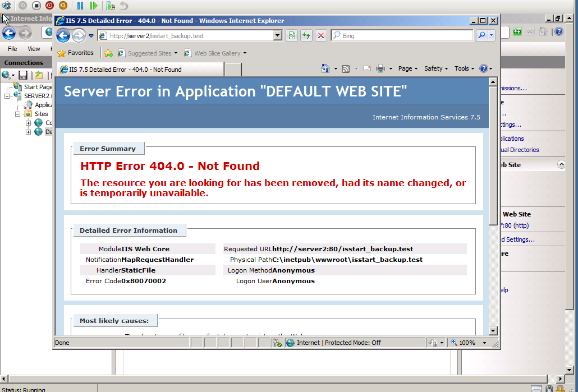Viewport: 578px width, 392px height.
Task: Click the Save icon in Connections toolbar
Action: 23,75
